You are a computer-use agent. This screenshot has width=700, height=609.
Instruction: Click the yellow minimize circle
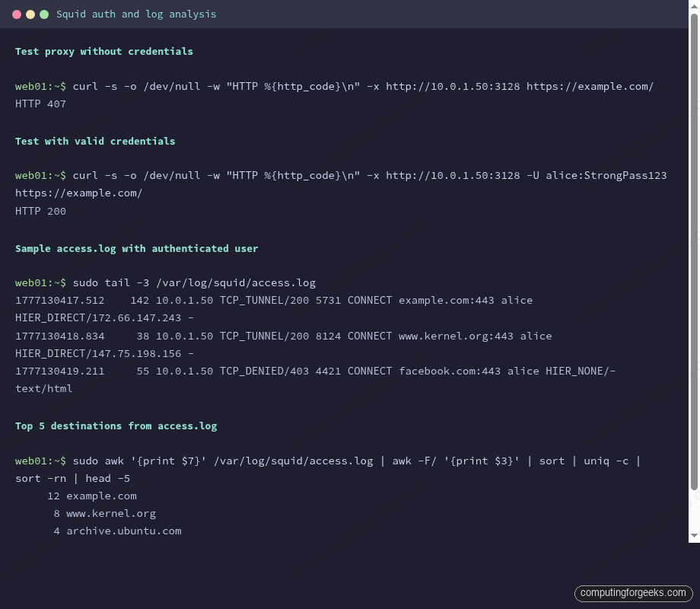(x=30, y=14)
